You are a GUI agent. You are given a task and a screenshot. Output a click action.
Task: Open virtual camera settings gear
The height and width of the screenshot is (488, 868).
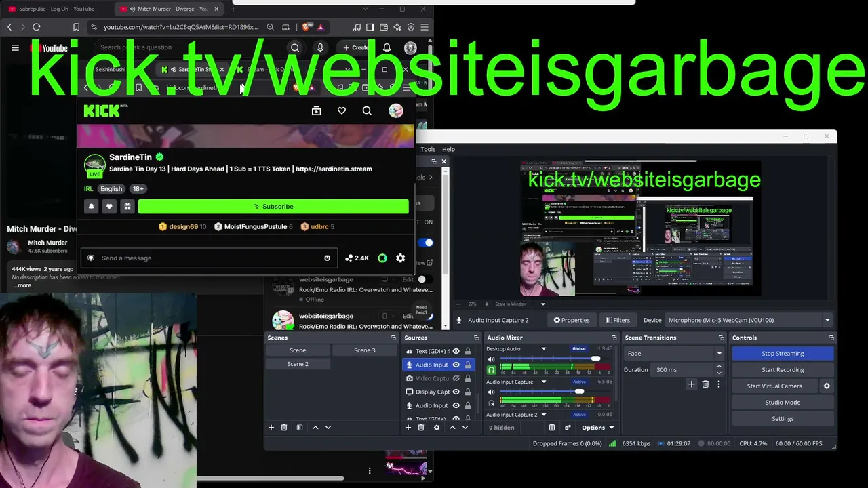click(x=827, y=386)
